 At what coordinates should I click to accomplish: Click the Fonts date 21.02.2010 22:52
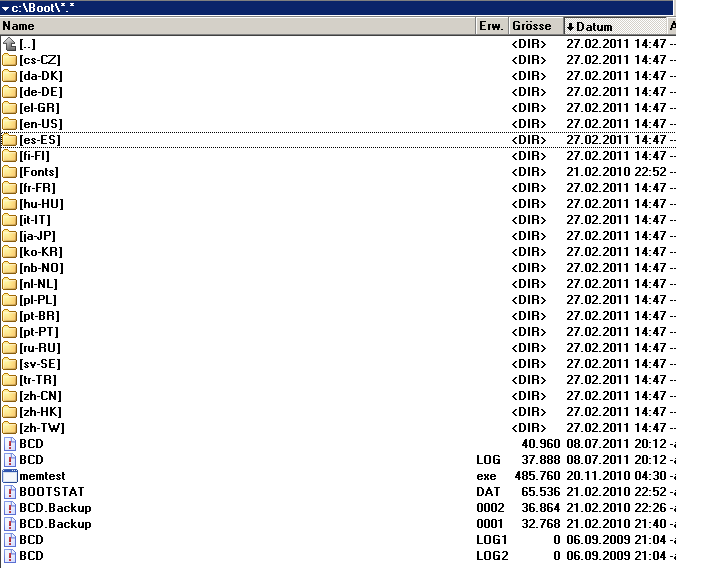pyautogui.click(x=616, y=172)
